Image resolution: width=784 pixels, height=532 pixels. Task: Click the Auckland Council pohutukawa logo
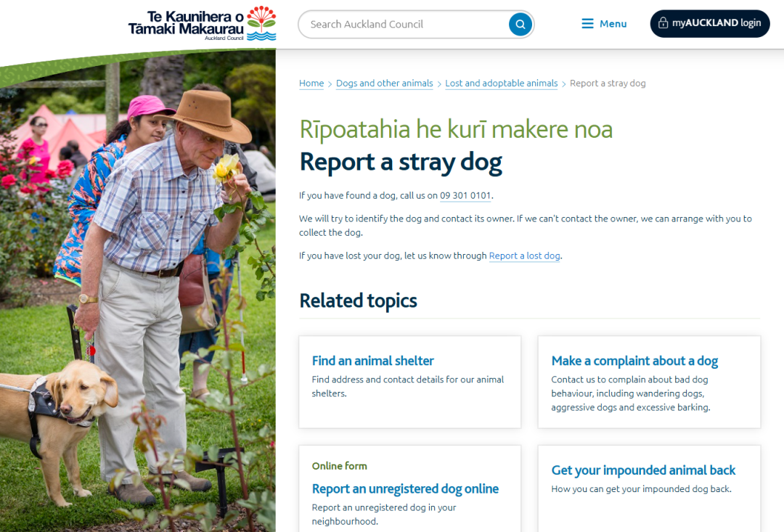(x=261, y=23)
